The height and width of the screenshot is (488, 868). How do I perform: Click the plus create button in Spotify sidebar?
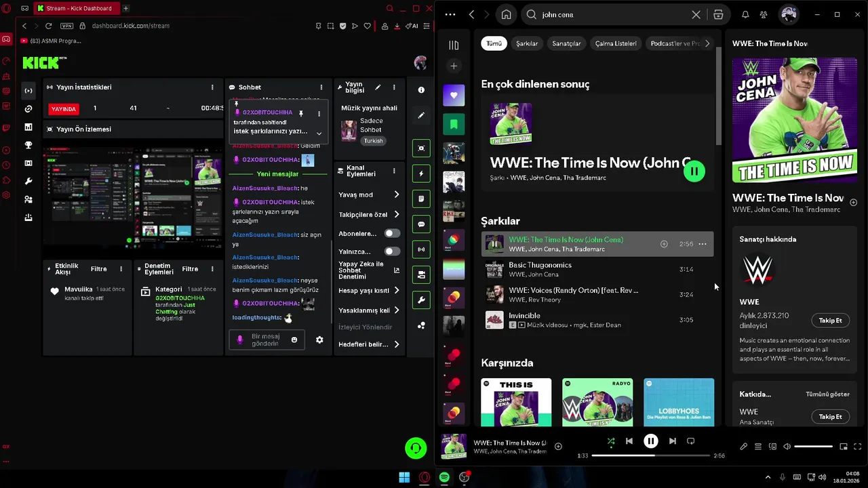[454, 66]
